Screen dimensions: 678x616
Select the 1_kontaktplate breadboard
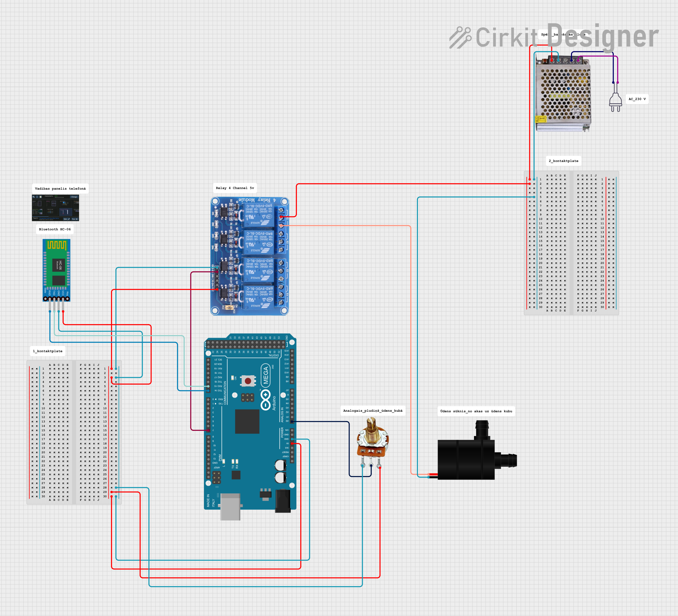pos(74,432)
